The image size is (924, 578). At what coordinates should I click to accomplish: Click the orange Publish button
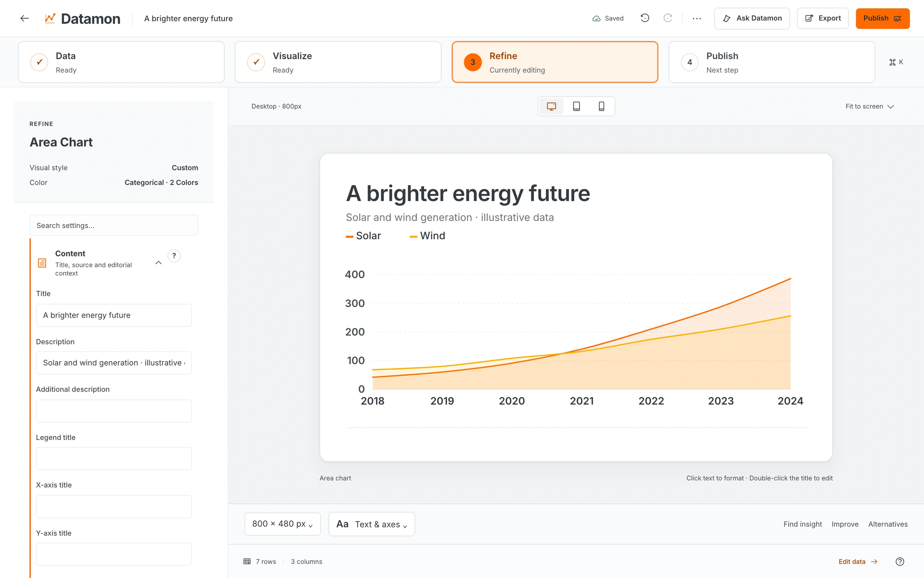pyautogui.click(x=882, y=18)
